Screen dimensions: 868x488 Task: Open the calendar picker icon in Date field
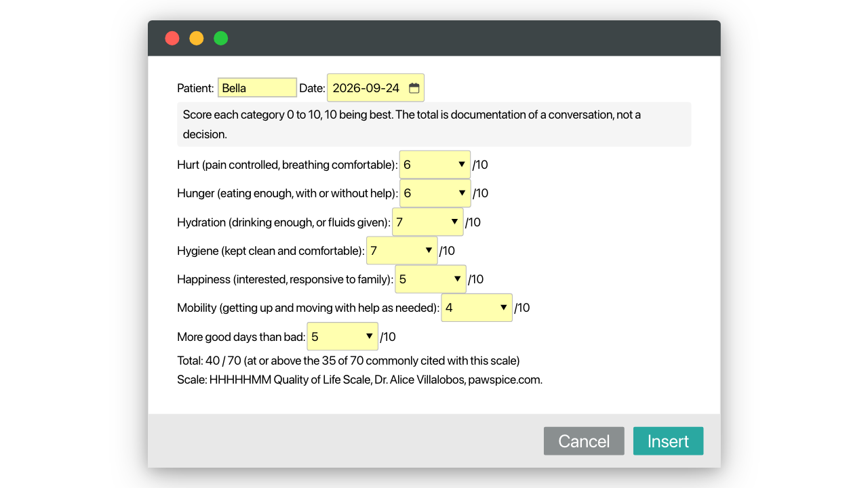tap(414, 88)
